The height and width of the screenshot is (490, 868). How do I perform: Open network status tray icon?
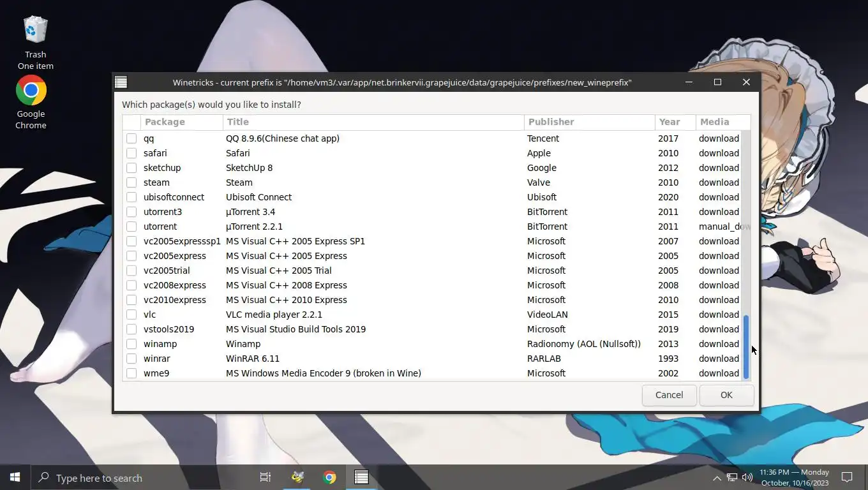pos(732,478)
